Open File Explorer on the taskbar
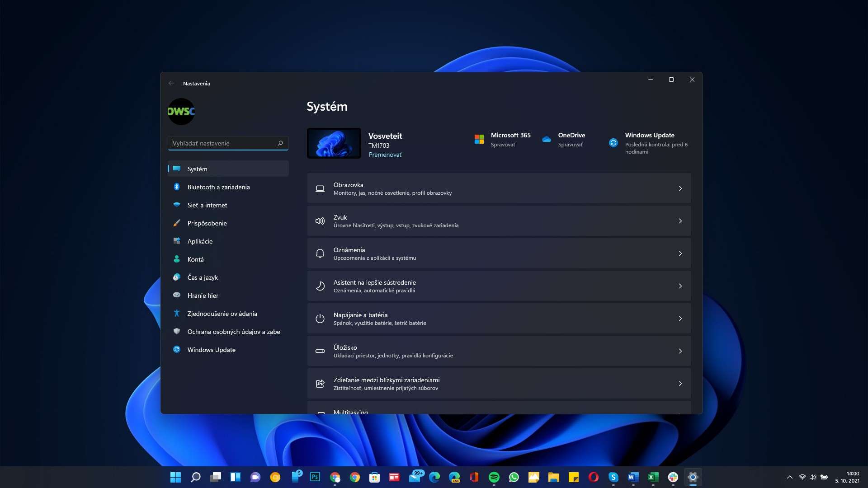 coord(554,477)
